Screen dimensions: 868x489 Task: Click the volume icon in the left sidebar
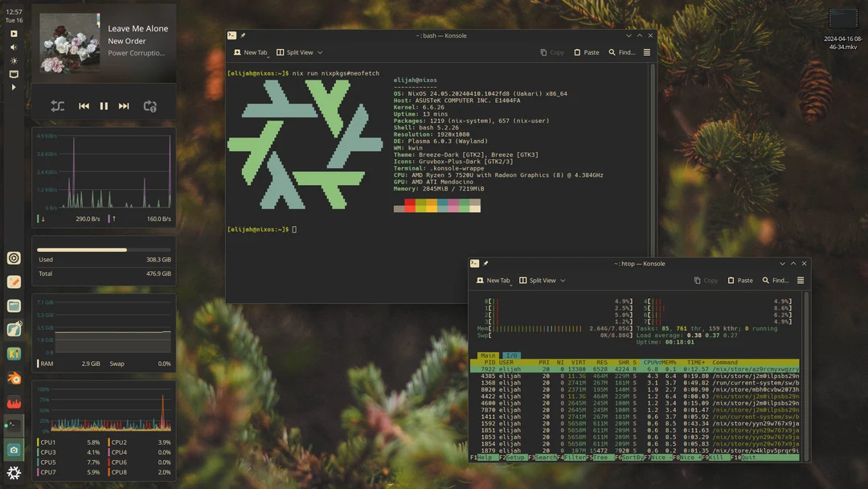point(14,47)
